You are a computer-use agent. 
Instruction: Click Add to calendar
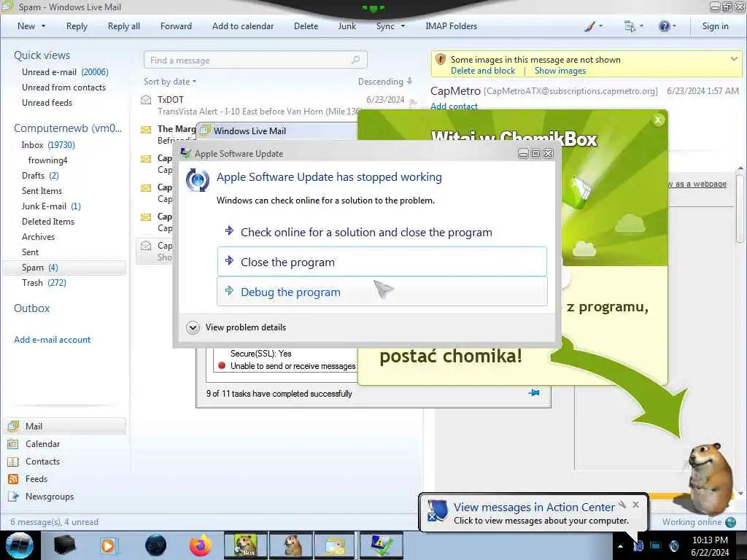pyautogui.click(x=243, y=26)
